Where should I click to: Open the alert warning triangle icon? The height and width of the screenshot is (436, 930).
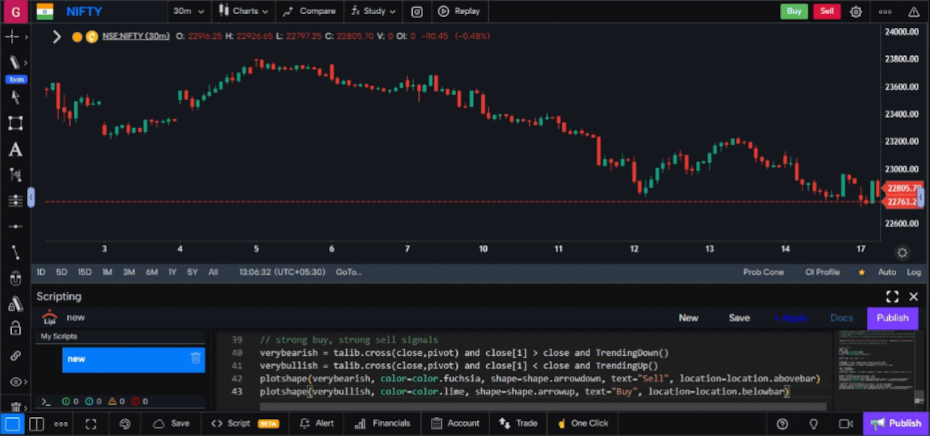pos(913,12)
